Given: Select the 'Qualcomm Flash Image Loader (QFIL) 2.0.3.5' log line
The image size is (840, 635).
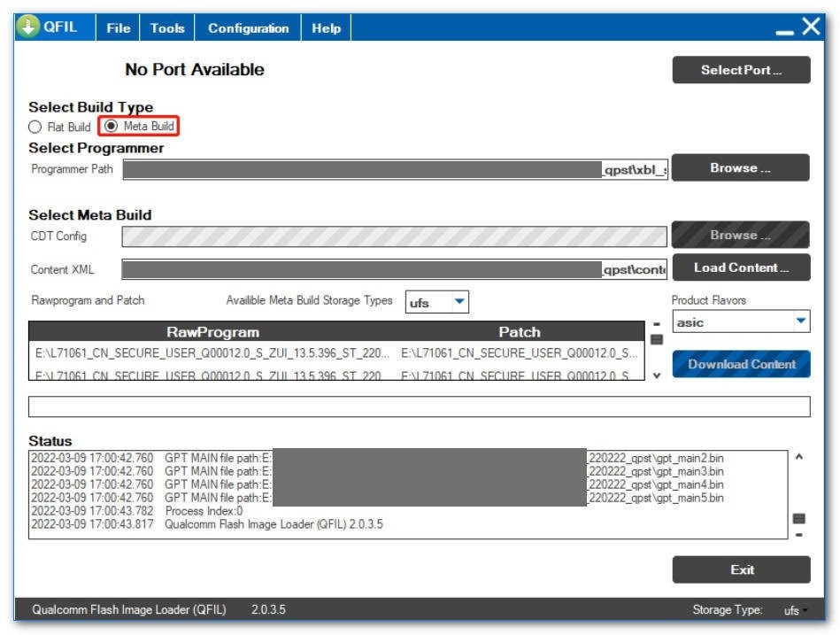Looking at the screenshot, I should (x=207, y=524).
